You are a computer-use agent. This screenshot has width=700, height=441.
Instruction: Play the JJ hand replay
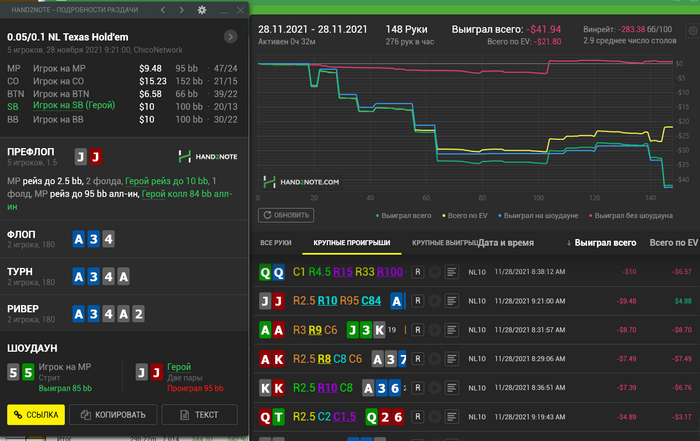[434, 299]
